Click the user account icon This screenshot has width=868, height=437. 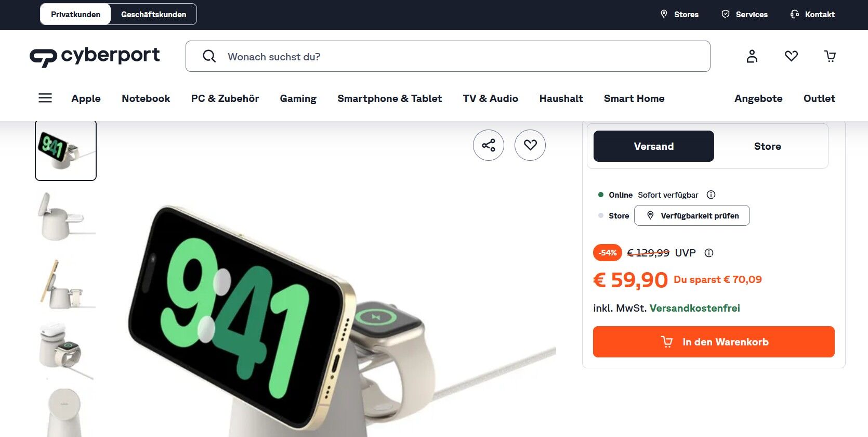752,56
